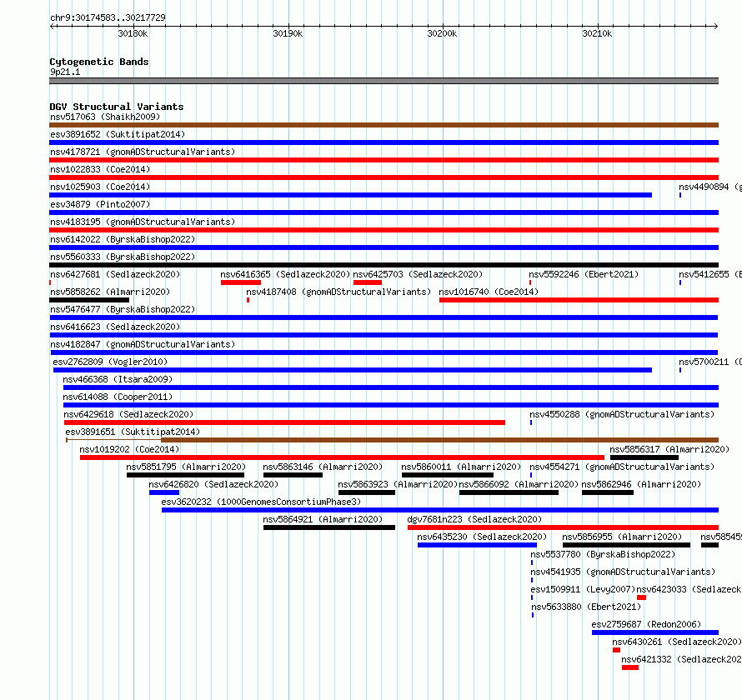Select esv34879 (Pinto2007) variant label
Screen dimensions: 742x700
point(100,204)
